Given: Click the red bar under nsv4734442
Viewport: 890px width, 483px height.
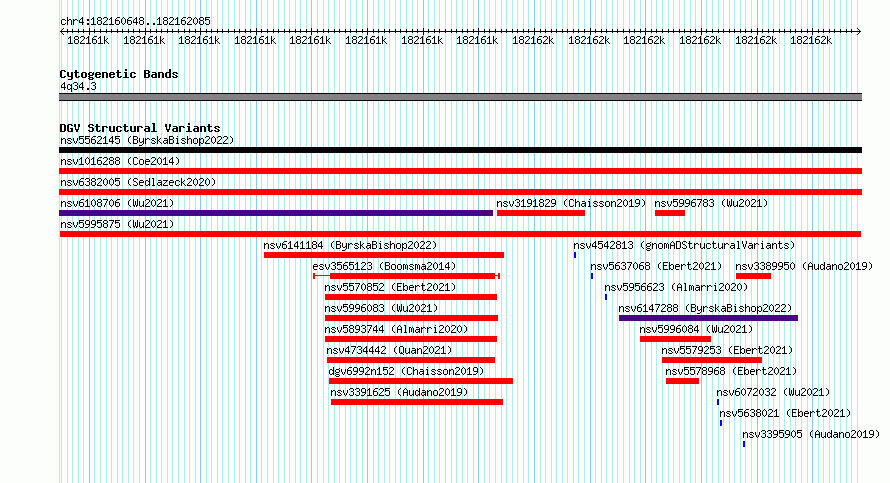Looking at the screenshot, I should point(411,360).
